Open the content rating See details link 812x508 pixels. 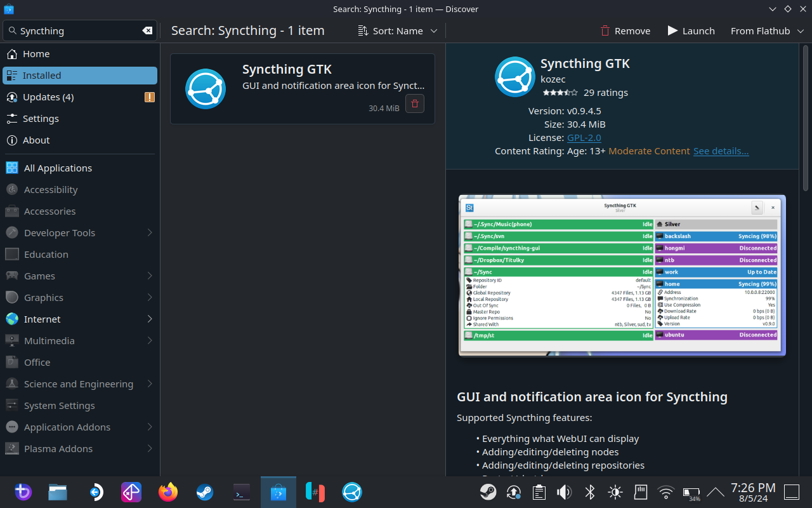click(721, 151)
